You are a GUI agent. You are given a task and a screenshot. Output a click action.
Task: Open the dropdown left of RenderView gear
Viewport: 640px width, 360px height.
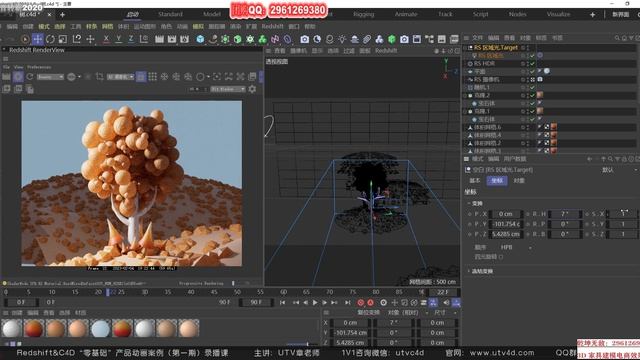click(x=228, y=89)
